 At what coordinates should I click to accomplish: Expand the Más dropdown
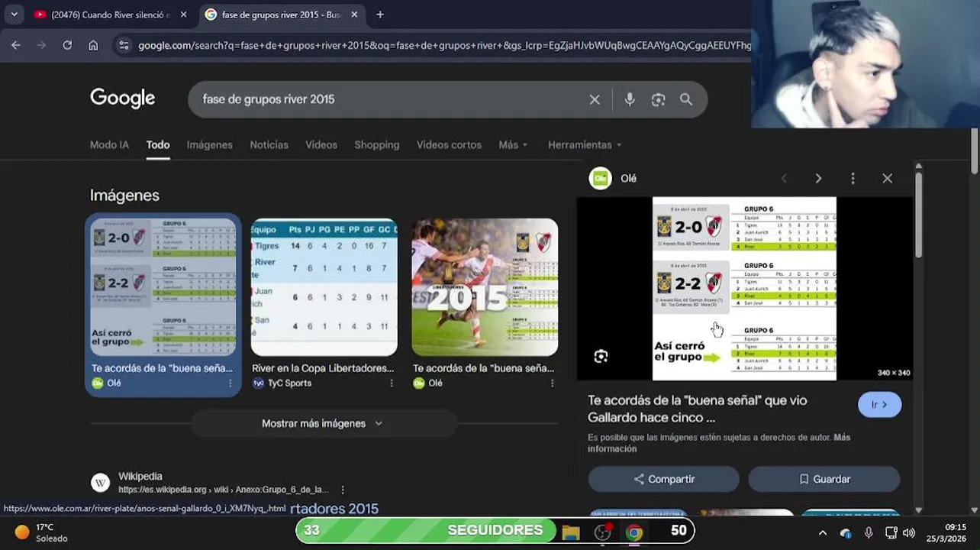click(x=513, y=144)
